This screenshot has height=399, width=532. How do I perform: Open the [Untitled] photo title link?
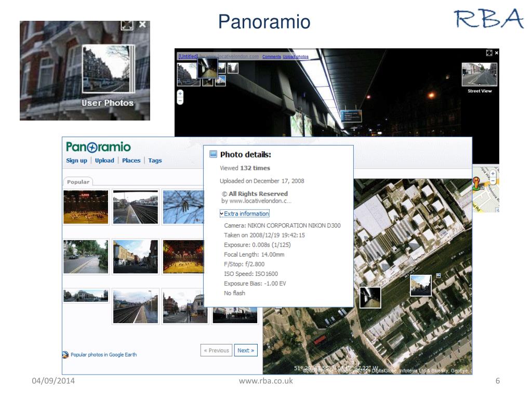(188, 56)
